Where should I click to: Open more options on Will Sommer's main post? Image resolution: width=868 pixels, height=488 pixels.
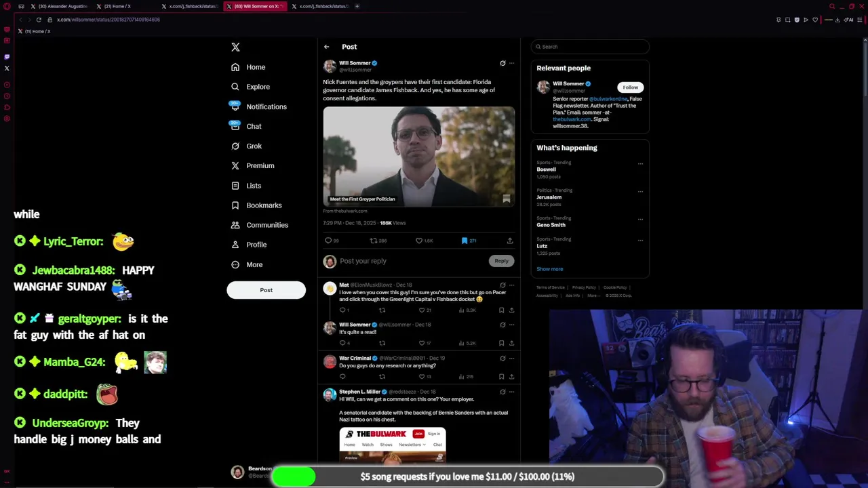coord(512,63)
